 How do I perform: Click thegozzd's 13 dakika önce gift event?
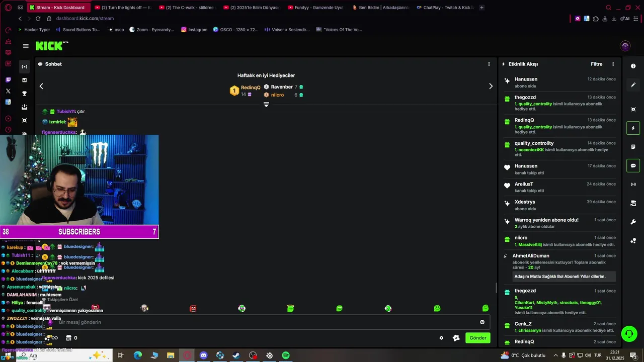tap(559, 103)
